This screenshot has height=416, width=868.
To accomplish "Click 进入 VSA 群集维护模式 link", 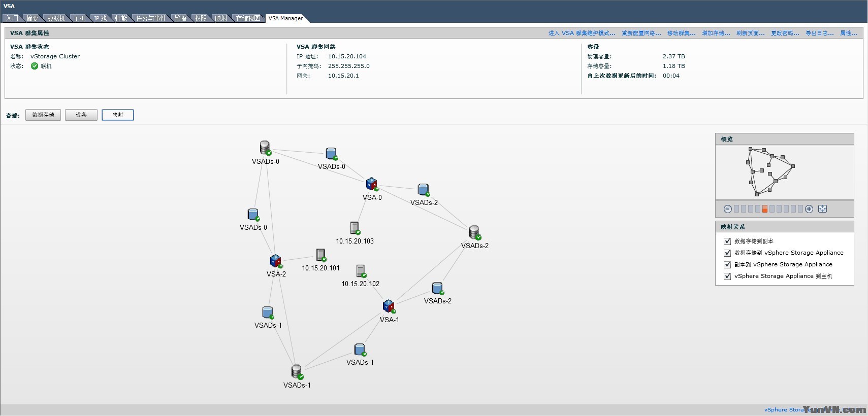I will 582,33.
